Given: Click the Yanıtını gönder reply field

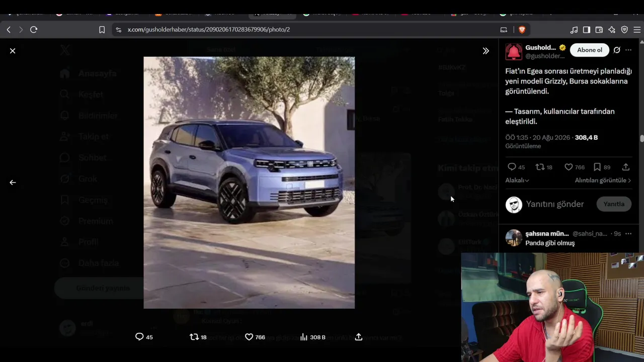Looking at the screenshot, I should 555,204.
